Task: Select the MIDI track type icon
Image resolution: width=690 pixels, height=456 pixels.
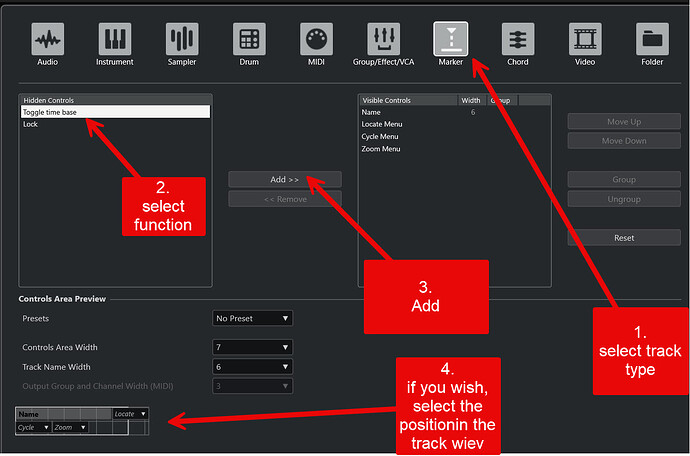Action: [x=316, y=39]
